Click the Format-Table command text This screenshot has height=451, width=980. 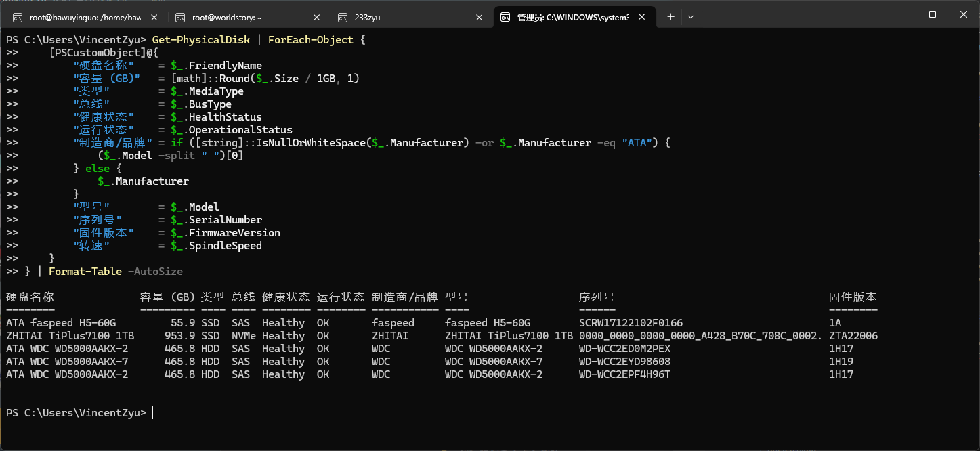(85, 272)
